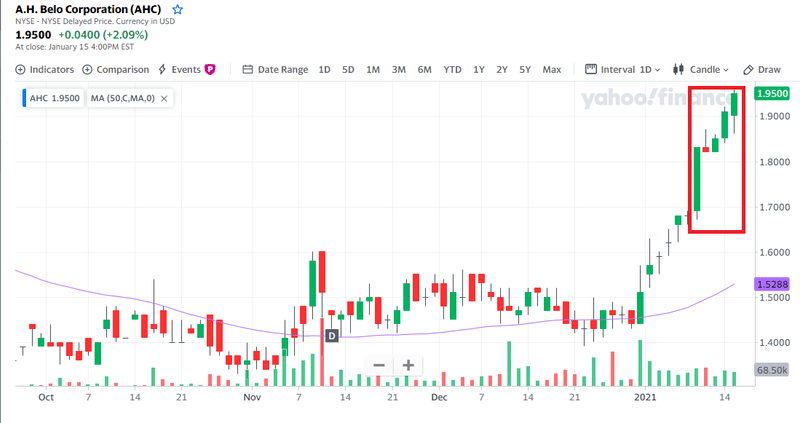Click the A.H. Belo Corporation (AHC) title
Viewport: 800px width, 423px height.
88,9
